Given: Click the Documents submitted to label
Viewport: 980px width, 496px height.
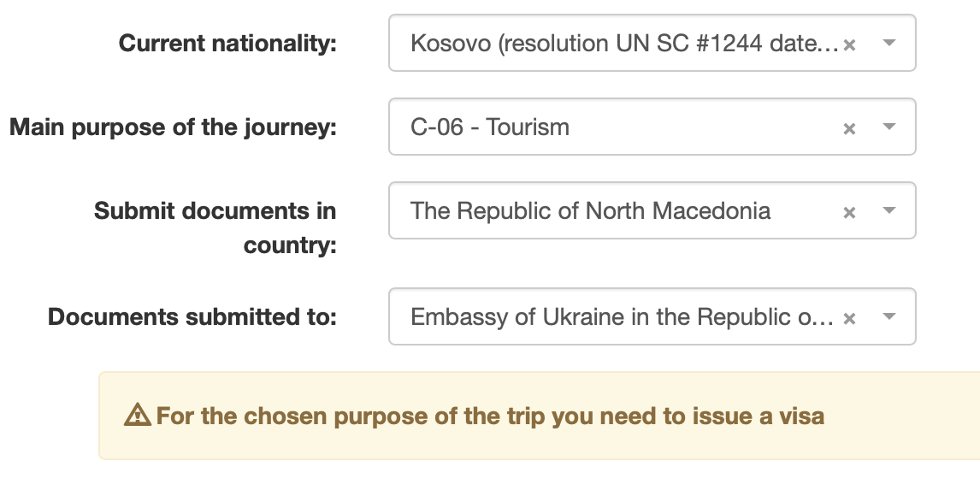Looking at the screenshot, I should (x=192, y=316).
